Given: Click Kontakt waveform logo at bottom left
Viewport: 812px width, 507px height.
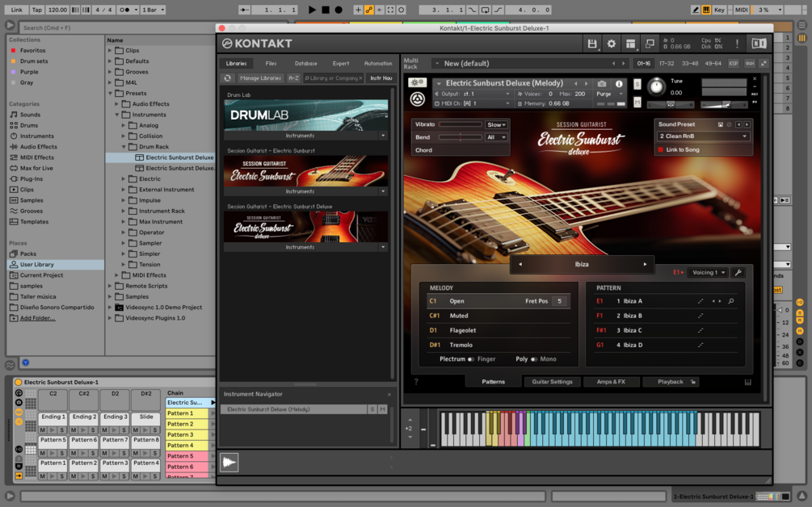Looking at the screenshot, I should 229,463.
